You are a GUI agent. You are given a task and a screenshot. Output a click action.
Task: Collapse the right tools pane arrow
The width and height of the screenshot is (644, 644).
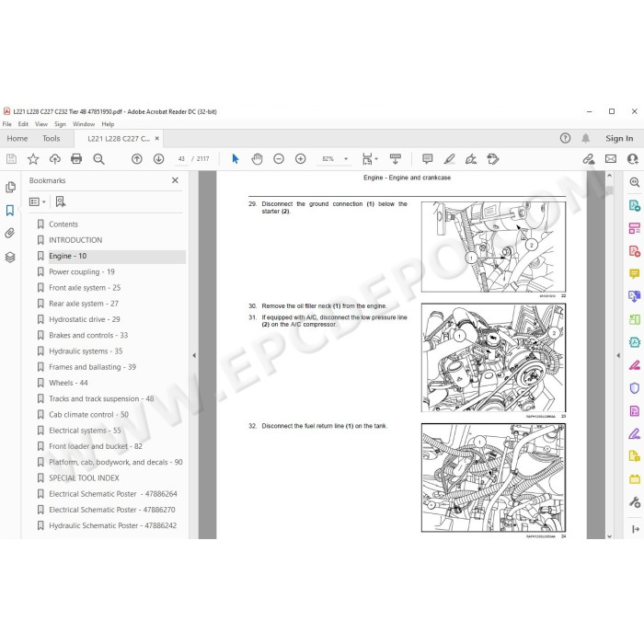pyautogui.click(x=618, y=356)
